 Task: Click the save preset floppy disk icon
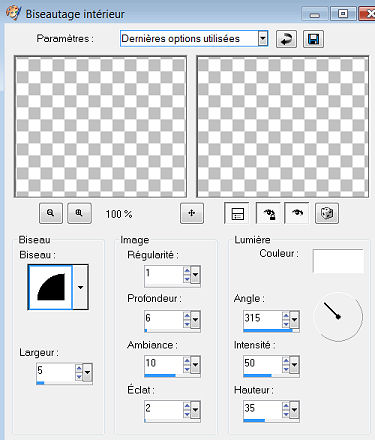(313, 39)
